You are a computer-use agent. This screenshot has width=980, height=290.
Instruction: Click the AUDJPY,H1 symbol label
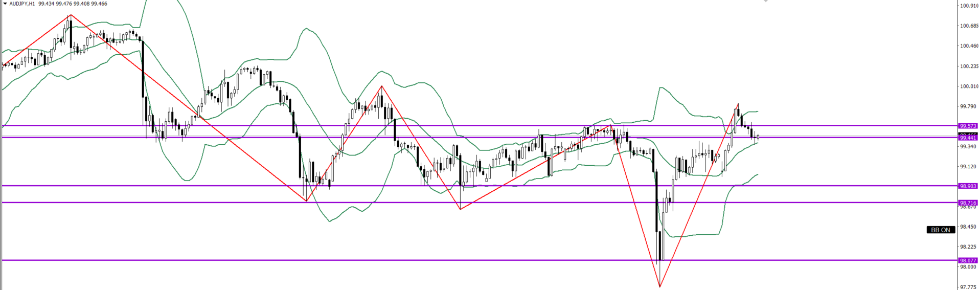pos(22,4)
